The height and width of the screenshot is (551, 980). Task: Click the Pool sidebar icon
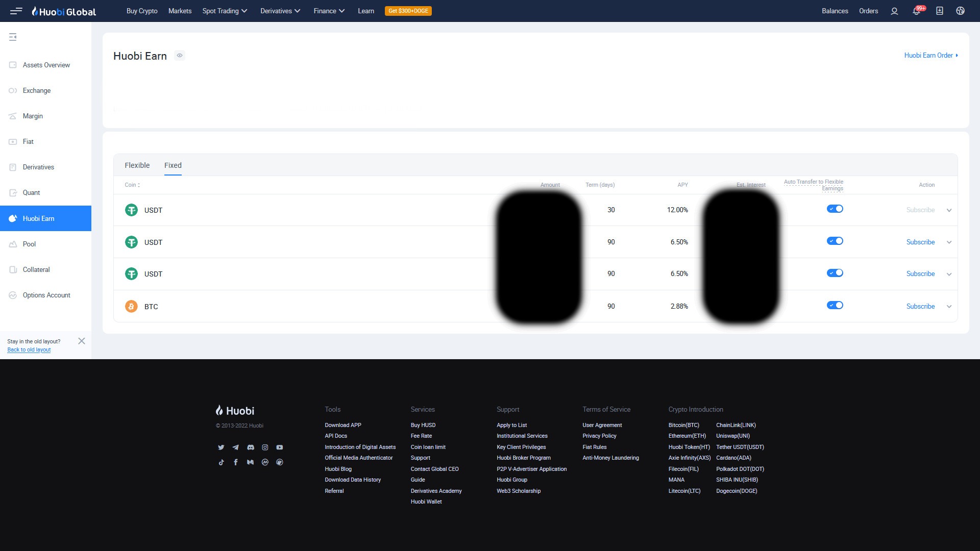click(13, 244)
